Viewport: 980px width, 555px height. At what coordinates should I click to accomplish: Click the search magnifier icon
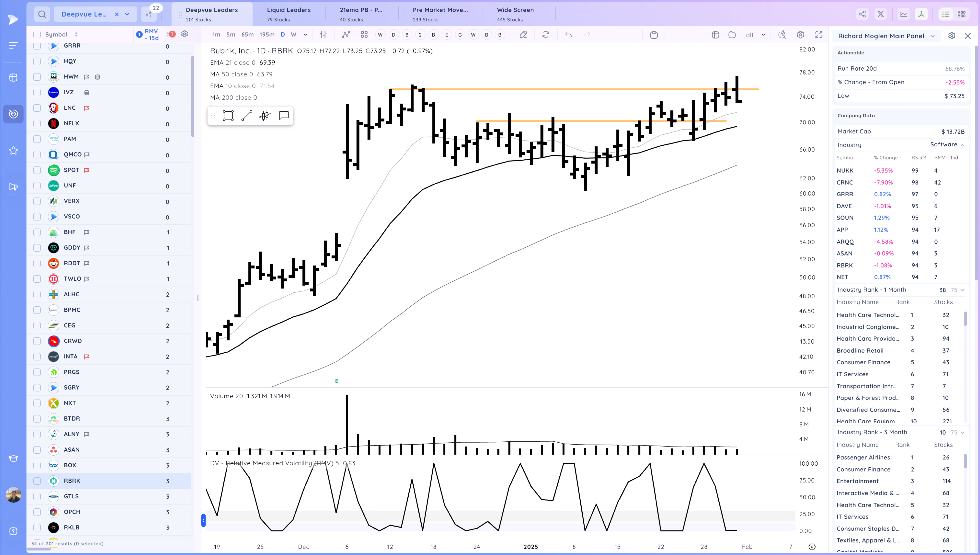(42, 14)
